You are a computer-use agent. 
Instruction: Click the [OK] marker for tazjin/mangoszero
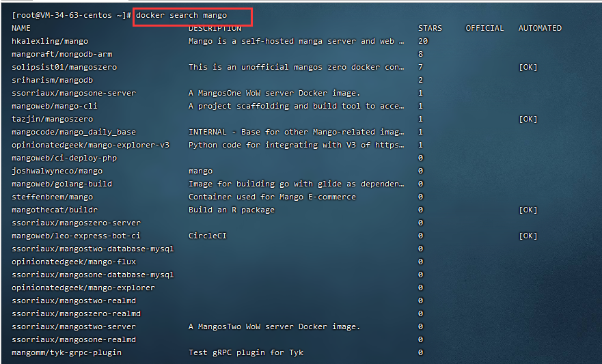(528, 119)
